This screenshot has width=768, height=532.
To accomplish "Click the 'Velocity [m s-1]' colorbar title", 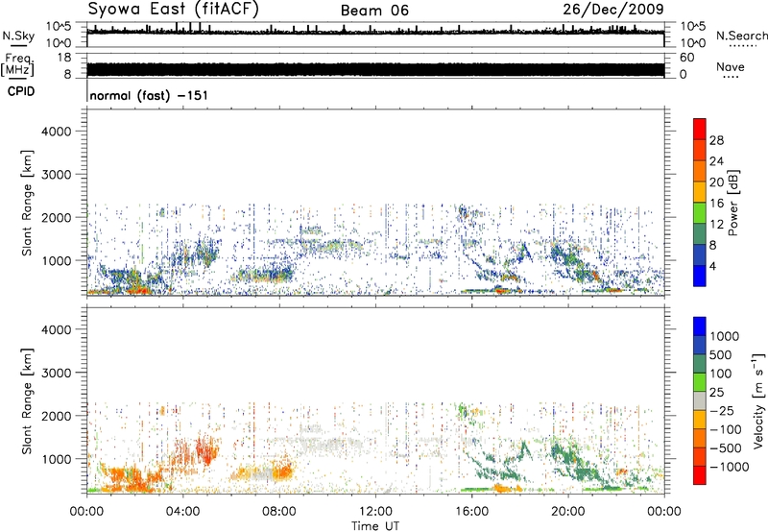I will pos(758,400).
